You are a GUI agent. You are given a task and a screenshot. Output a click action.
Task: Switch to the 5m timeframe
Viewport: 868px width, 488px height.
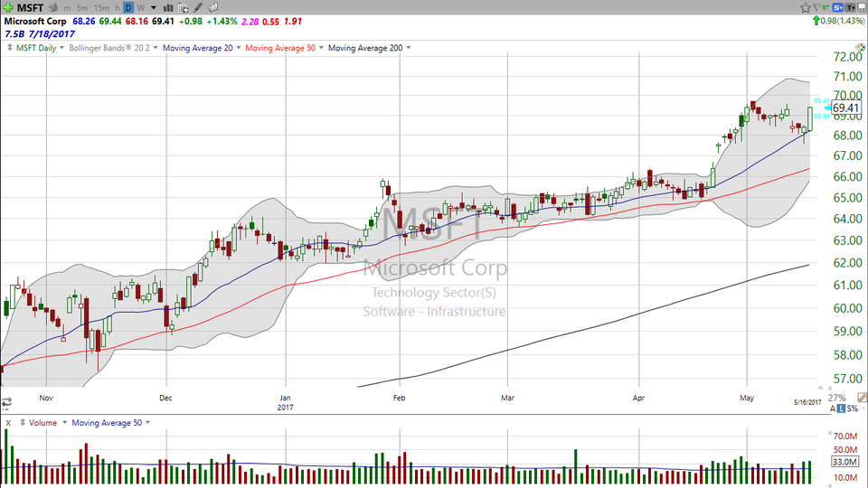pyautogui.click(x=82, y=8)
